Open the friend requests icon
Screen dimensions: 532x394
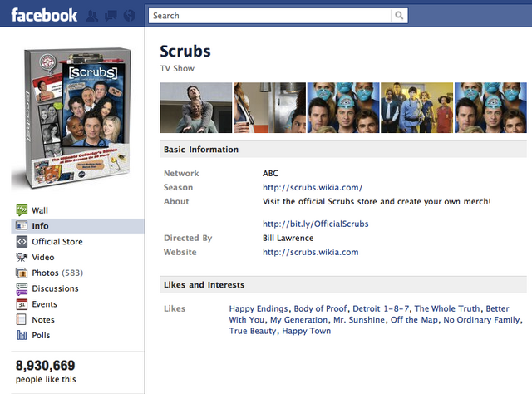(x=92, y=16)
